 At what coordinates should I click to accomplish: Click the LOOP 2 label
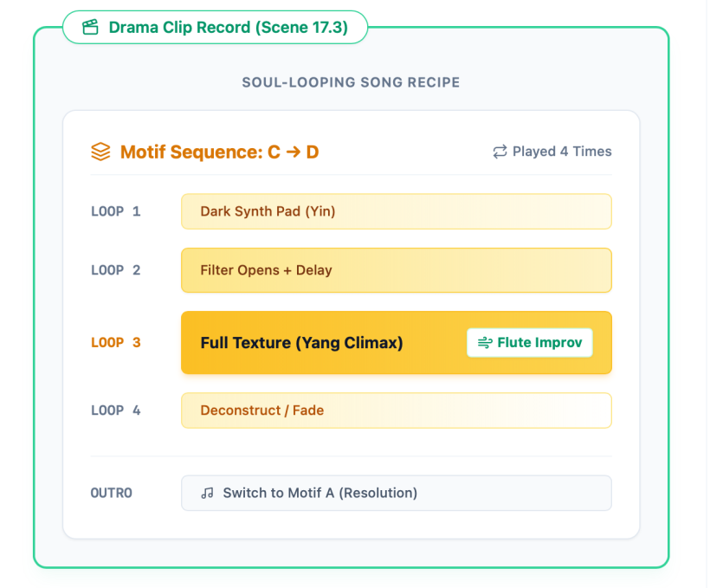[x=116, y=270]
